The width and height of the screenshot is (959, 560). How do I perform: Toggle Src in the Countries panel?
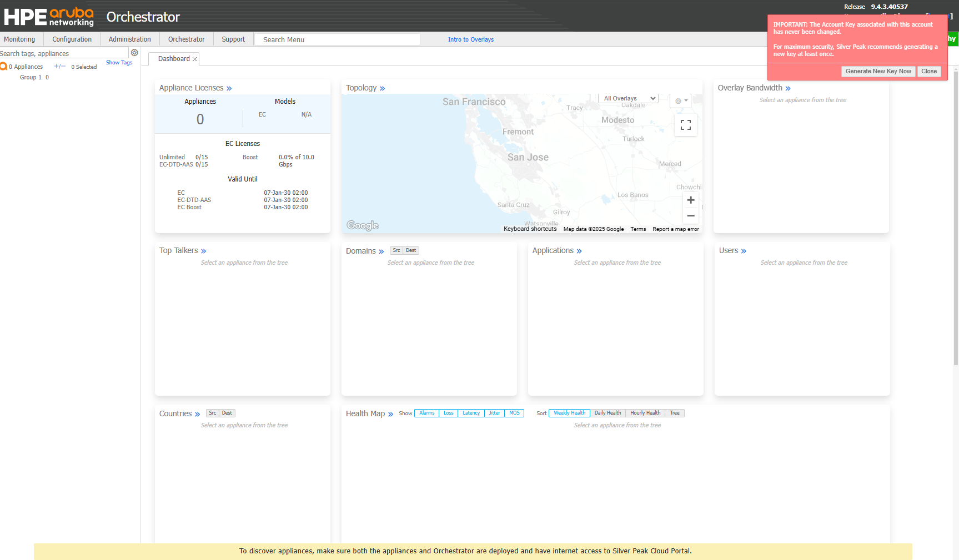[213, 413]
